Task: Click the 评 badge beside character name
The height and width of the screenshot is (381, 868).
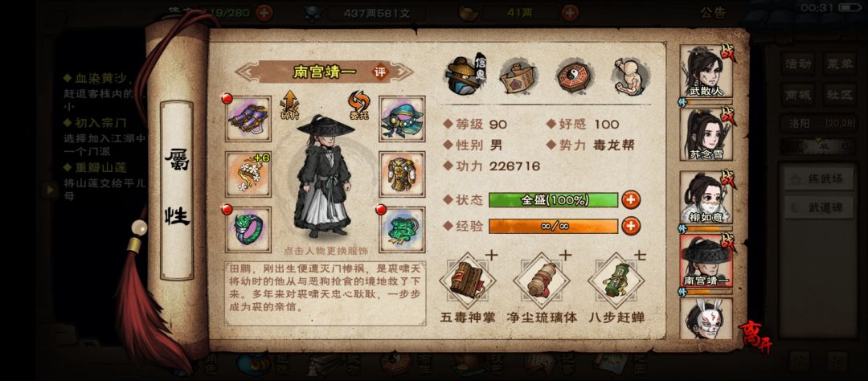Action: click(x=379, y=72)
